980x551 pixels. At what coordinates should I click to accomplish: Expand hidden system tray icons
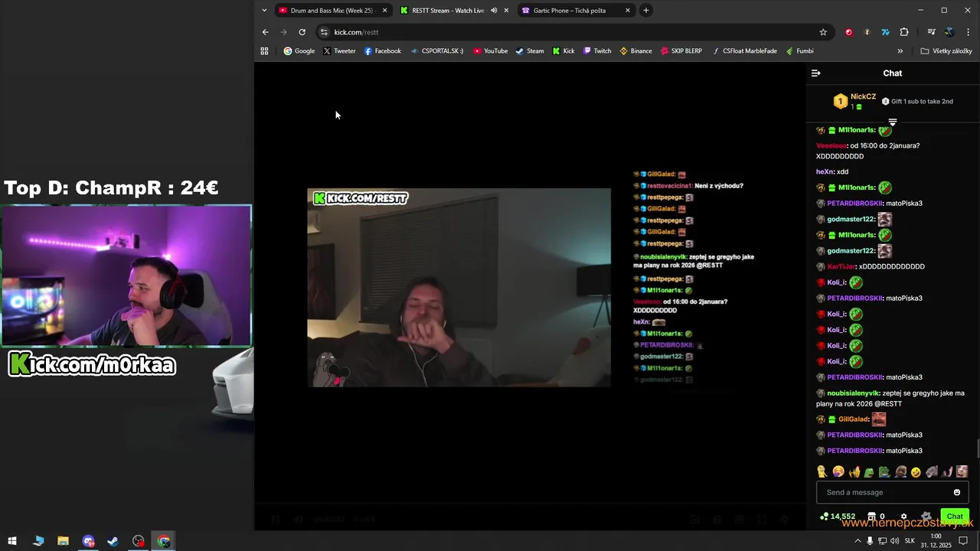[x=857, y=541]
